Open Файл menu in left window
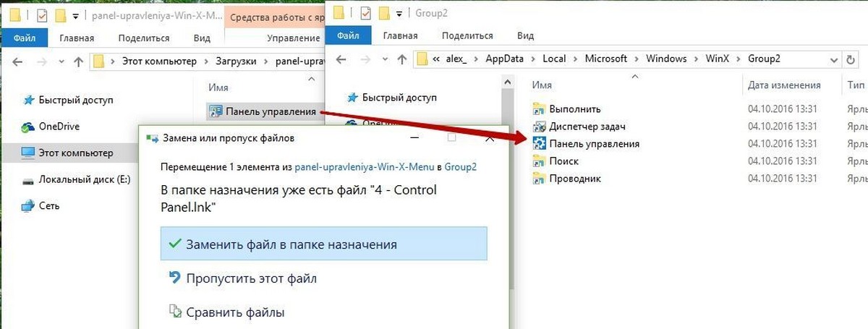The image size is (868, 329). point(25,37)
